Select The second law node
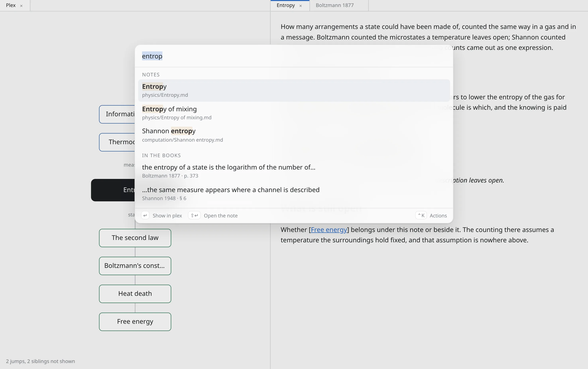 click(135, 238)
